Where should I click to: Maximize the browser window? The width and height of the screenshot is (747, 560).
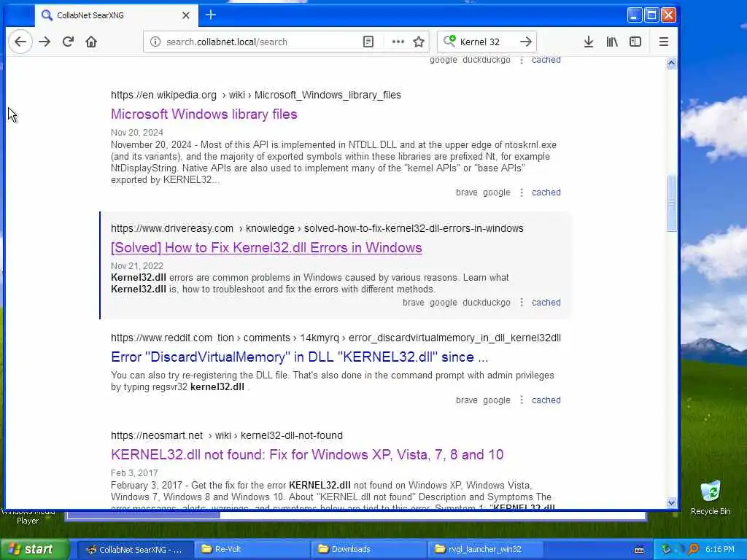pyautogui.click(x=651, y=15)
